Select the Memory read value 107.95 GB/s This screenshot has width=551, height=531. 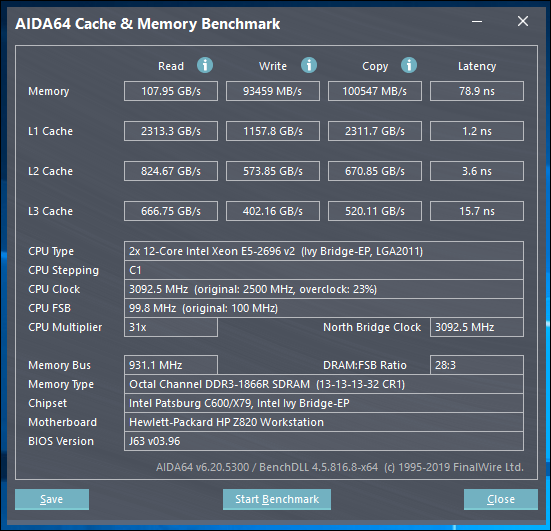coord(171,91)
